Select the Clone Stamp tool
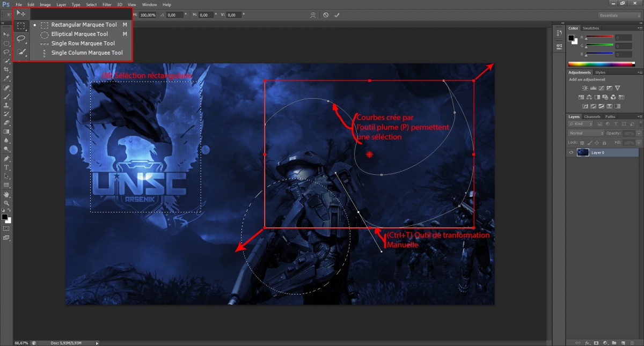The height and width of the screenshot is (346, 644). pyautogui.click(x=6, y=105)
